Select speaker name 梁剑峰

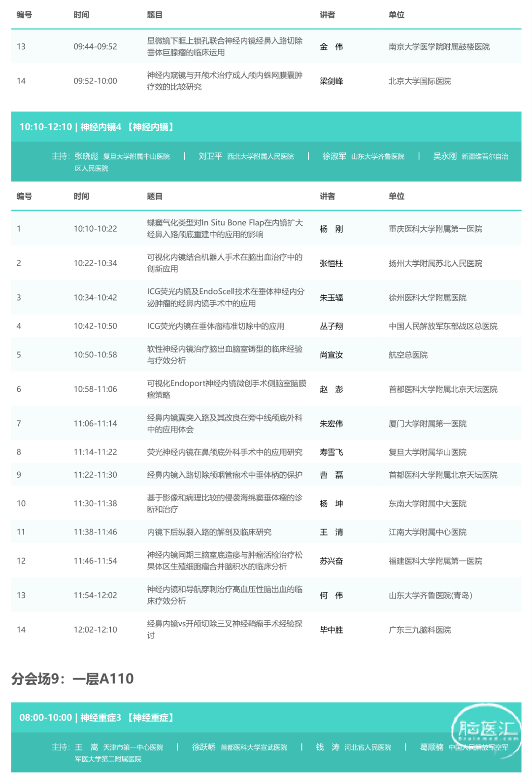point(332,81)
